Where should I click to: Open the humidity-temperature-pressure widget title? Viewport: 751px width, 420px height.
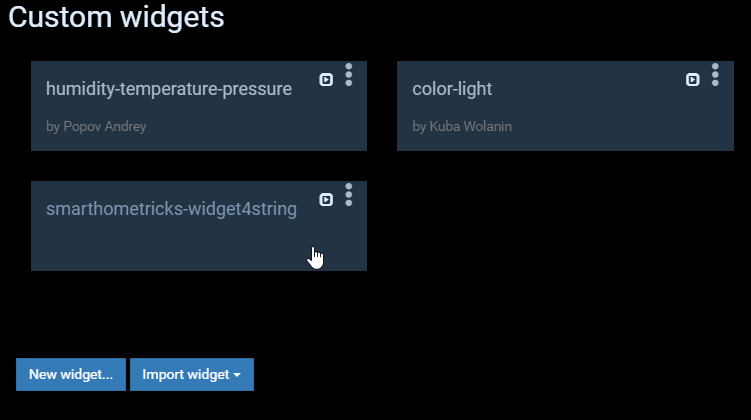(x=169, y=89)
